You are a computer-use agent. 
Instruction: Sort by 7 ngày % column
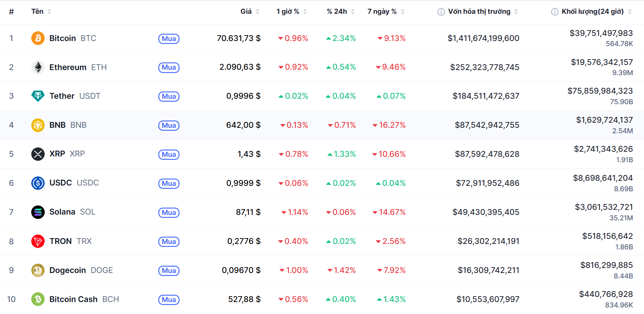click(386, 12)
